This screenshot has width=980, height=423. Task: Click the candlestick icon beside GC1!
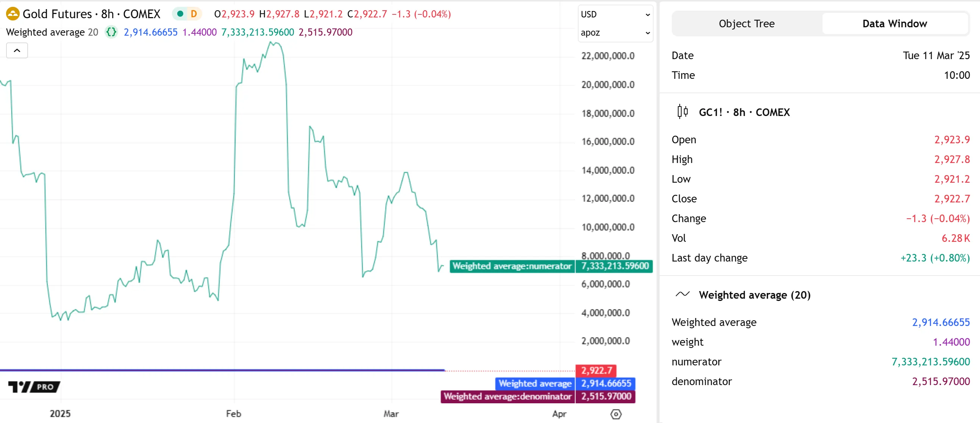682,112
